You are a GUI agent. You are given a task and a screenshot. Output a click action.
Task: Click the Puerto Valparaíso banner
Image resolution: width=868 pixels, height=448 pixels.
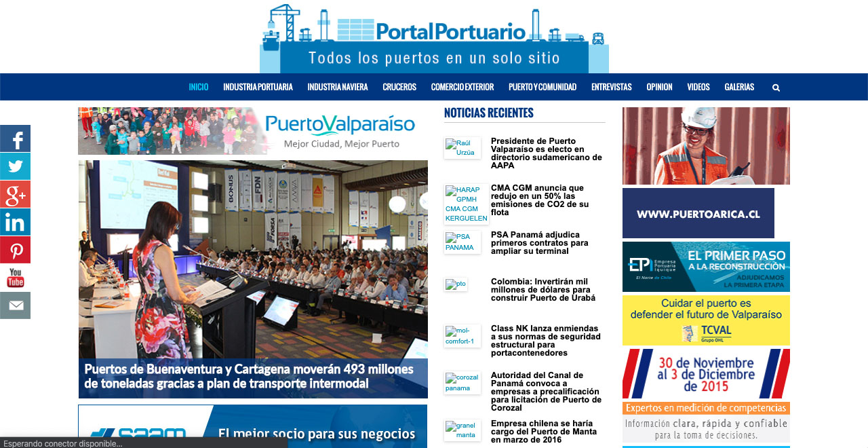point(252,131)
